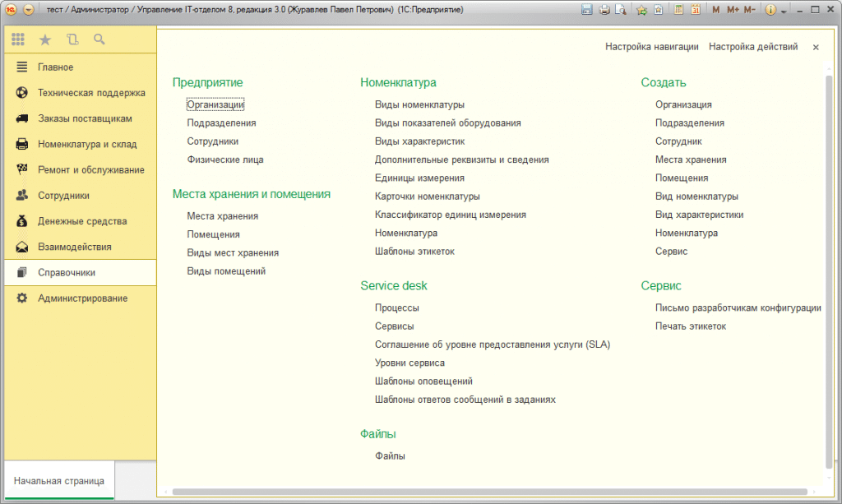Viewport: 842px width, 504px height.
Task: Open Шаблоны оповещений link
Action: pyautogui.click(x=423, y=381)
